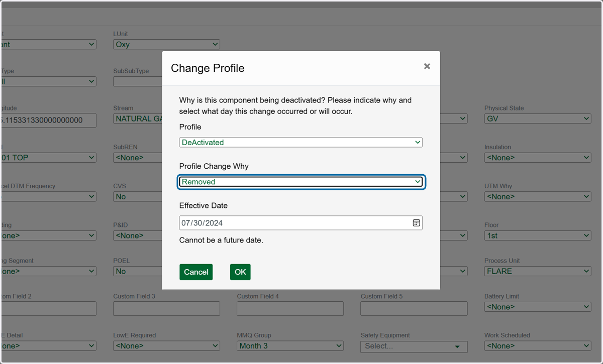Open the LowE Required dropdown
The height and width of the screenshot is (364, 603).
[166, 345]
